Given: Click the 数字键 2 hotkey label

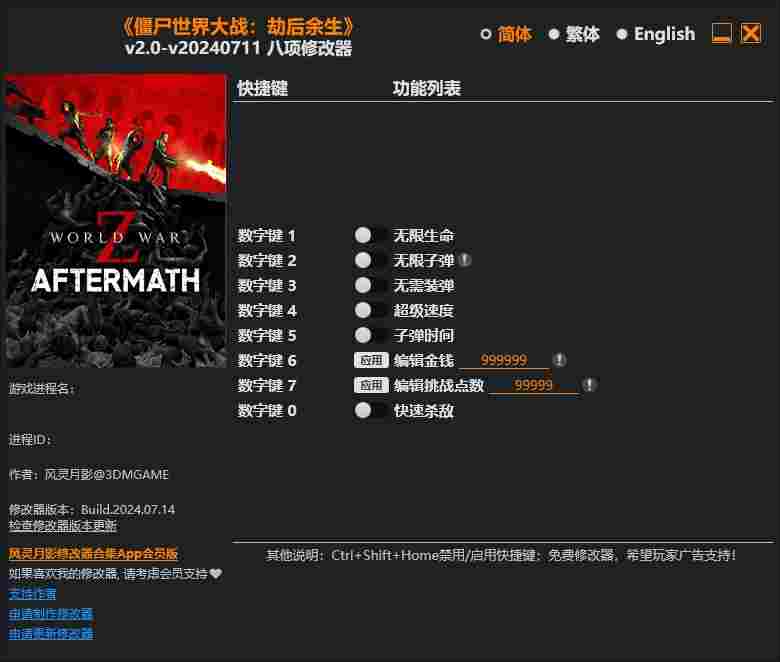Looking at the screenshot, I should (x=267, y=261).
